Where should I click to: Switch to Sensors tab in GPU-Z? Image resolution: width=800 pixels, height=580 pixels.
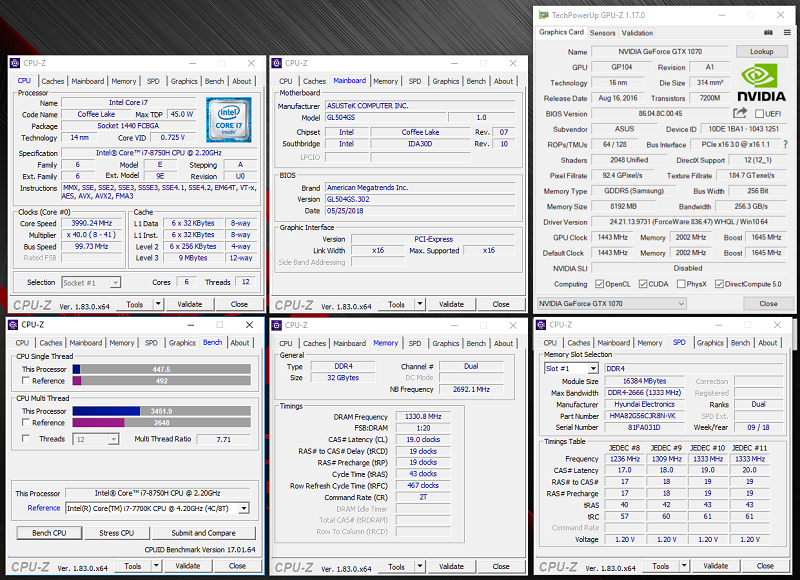[x=603, y=33]
